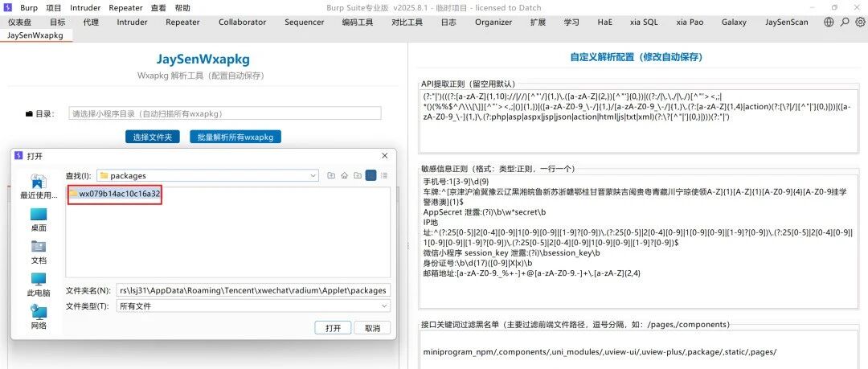Click inside API提取正则 text area
Screen dimensions: 868x369
637,121
